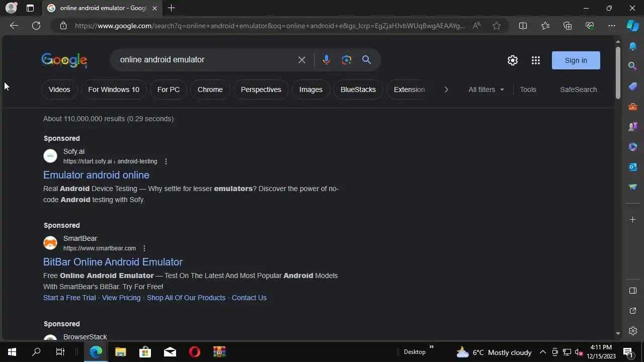Open the three-dot menu for SmartBear ad
This screenshot has height=362, width=644.
[144, 248]
